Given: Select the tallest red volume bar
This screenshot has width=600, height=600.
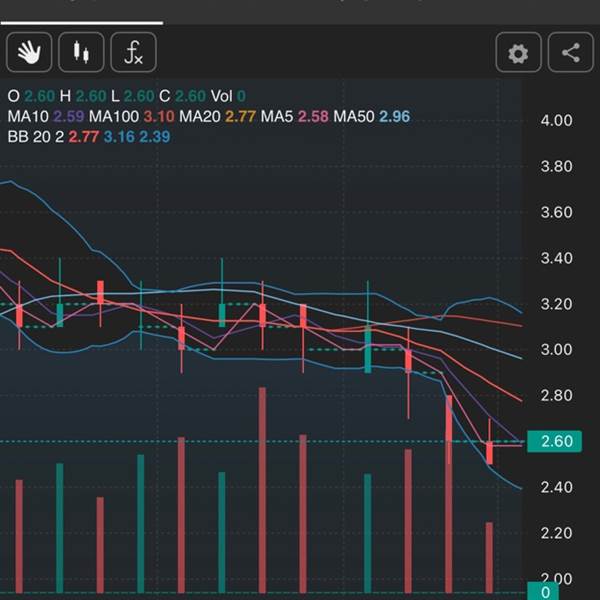Looking at the screenshot, I should pyautogui.click(x=262, y=490).
